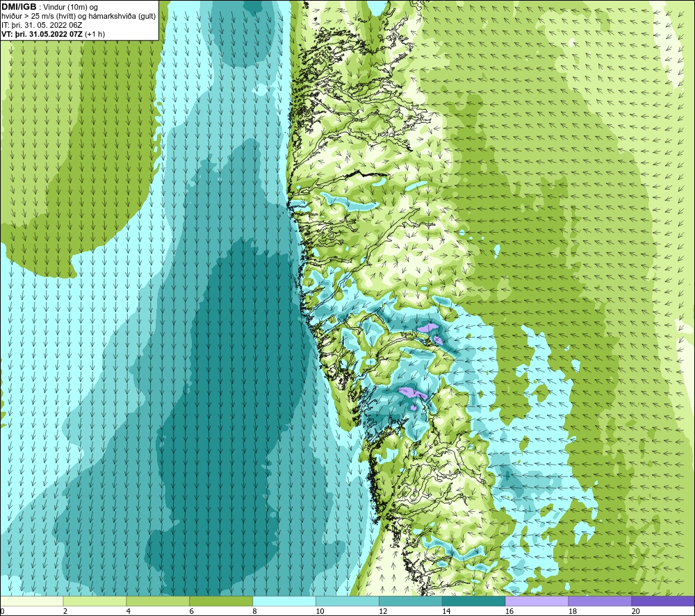Click the light turquoise 10–12 m/s legend swatch

click(347, 601)
